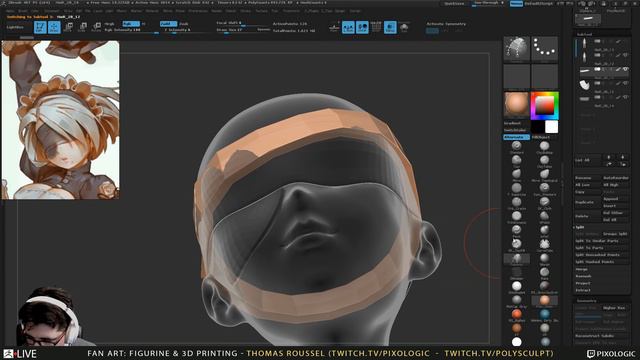Viewport: 640px width, 360px height.
Task: Pick the ClayBuildup brush icon
Action: coord(544,146)
